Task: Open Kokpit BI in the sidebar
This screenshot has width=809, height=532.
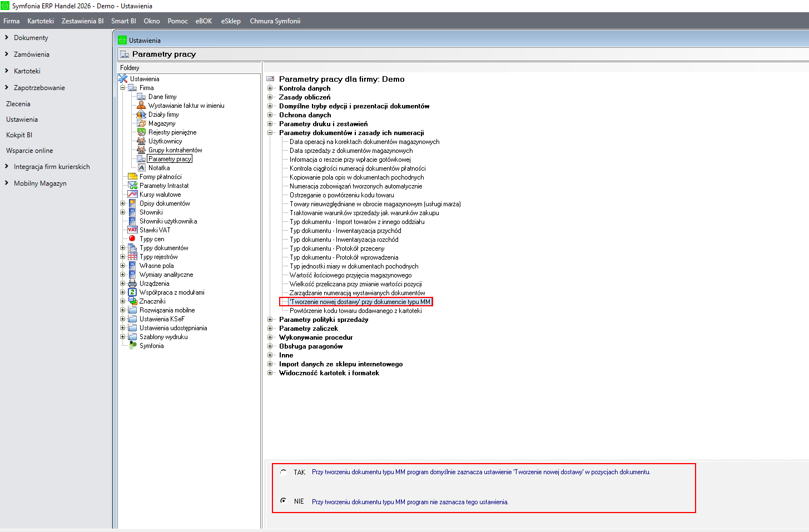Action: (19, 135)
